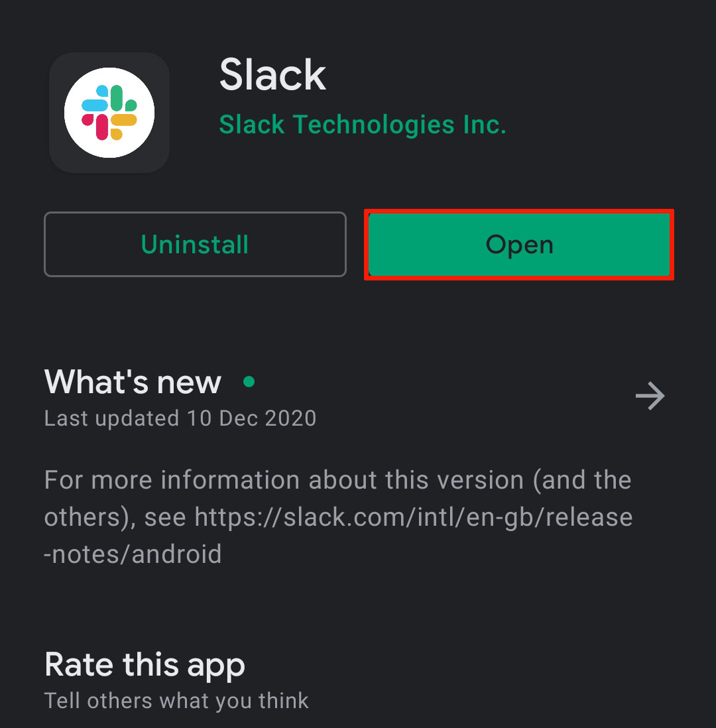The width and height of the screenshot is (716, 728).
Task: Tap the green dot beside What's new
Action: coord(249,381)
